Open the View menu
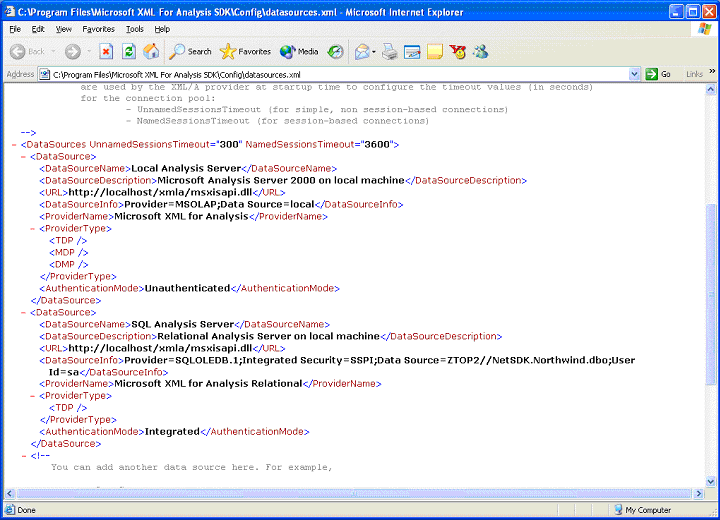720x520 pixels. (63, 29)
